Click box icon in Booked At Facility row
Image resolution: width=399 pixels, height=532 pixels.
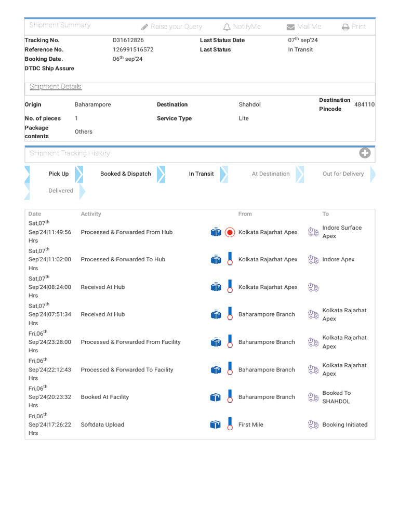[216, 397]
